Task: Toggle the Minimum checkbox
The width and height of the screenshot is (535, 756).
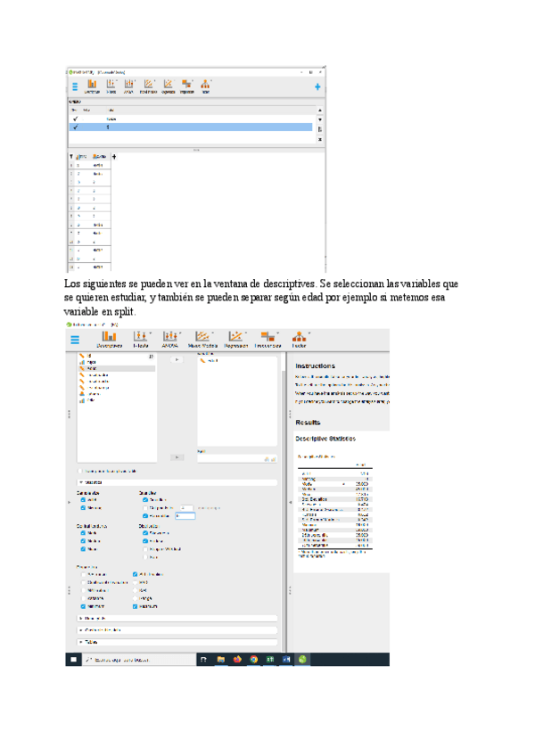Action: pos(83,606)
